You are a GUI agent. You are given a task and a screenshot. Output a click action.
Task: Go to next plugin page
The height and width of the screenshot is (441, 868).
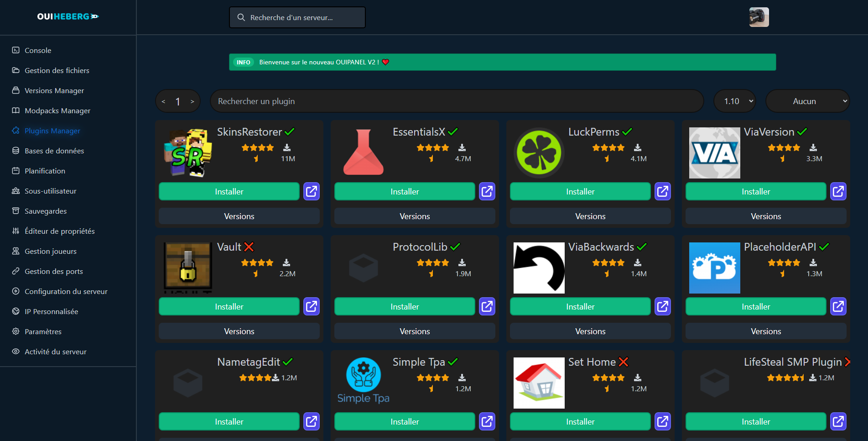pos(192,101)
